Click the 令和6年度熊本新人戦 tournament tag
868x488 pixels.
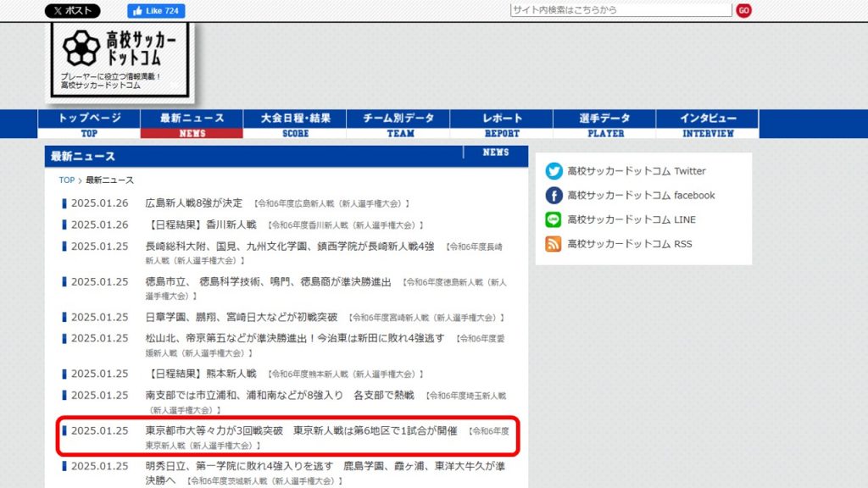pos(346,374)
